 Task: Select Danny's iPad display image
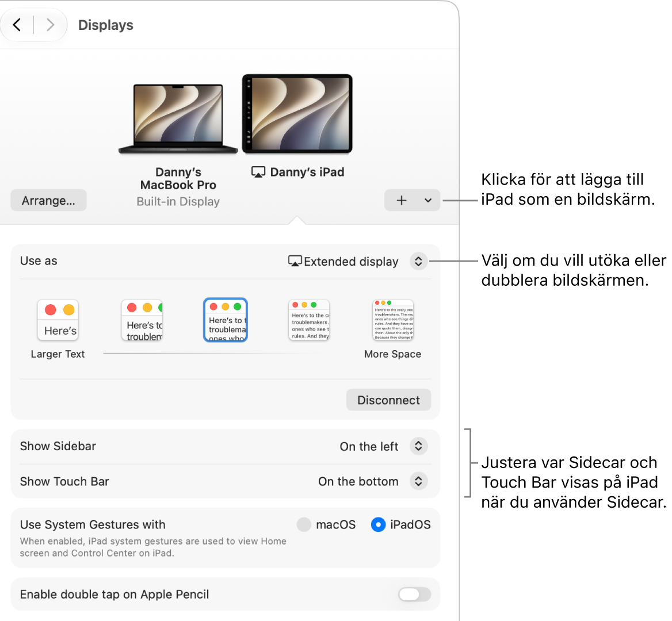(x=297, y=113)
